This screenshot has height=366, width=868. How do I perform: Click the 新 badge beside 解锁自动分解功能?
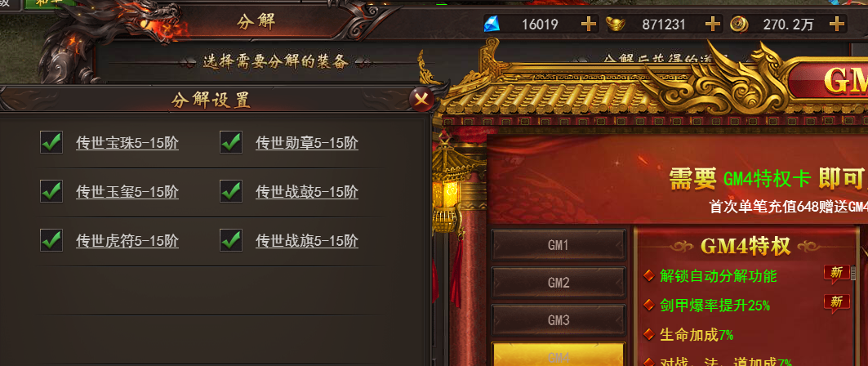tap(836, 273)
